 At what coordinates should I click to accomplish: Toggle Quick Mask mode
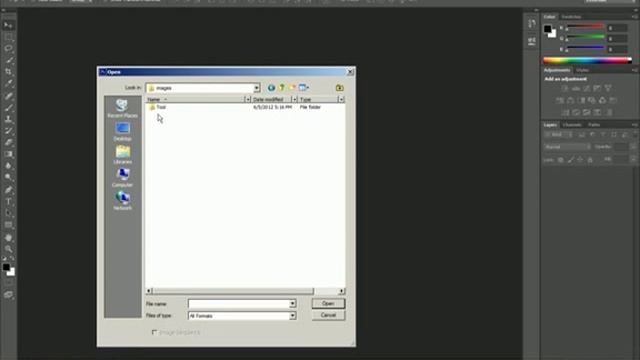point(8,283)
